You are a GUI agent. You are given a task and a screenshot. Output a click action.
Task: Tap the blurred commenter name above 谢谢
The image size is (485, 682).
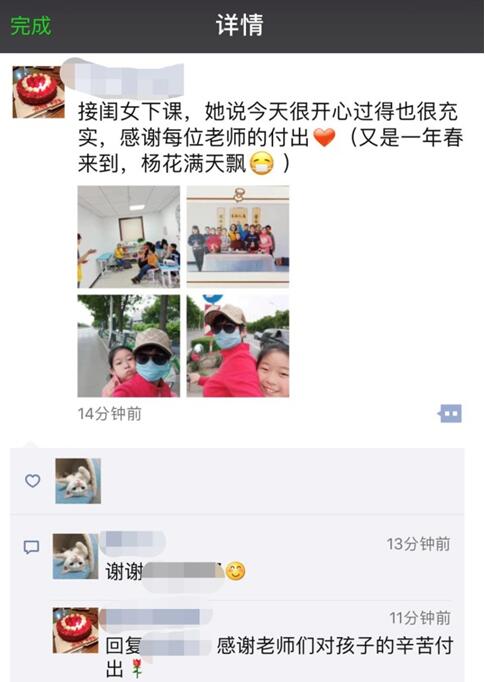coord(133,541)
